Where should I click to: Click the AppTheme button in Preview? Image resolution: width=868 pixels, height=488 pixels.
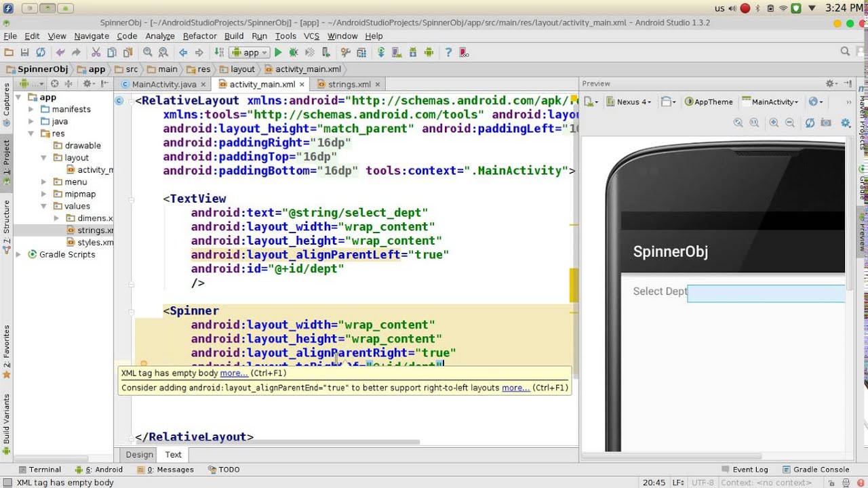click(709, 102)
